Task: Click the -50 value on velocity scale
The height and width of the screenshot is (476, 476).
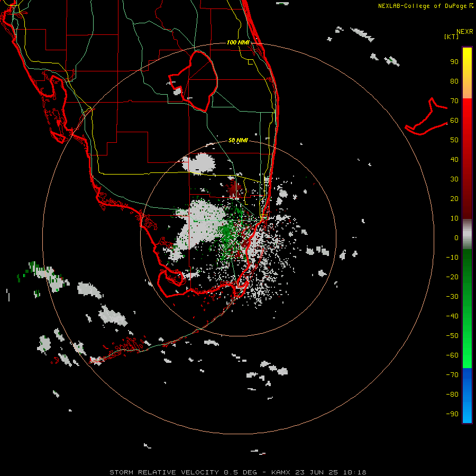Action: coord(452,336)
